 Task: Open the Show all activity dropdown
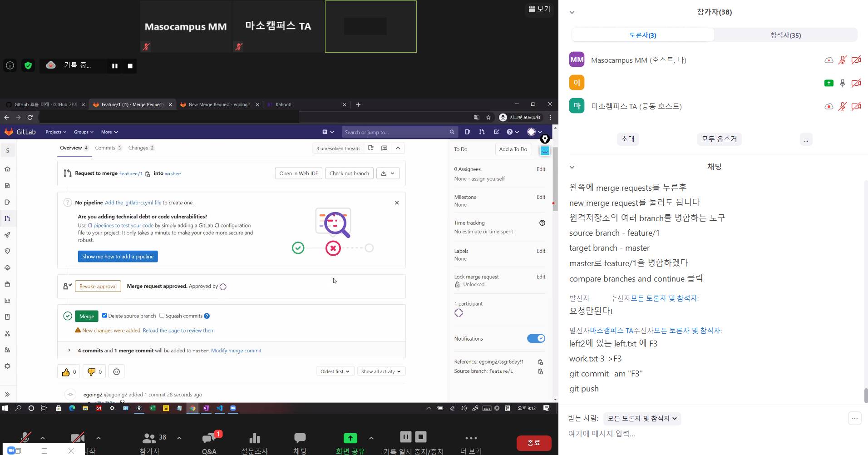click(381, 371)
